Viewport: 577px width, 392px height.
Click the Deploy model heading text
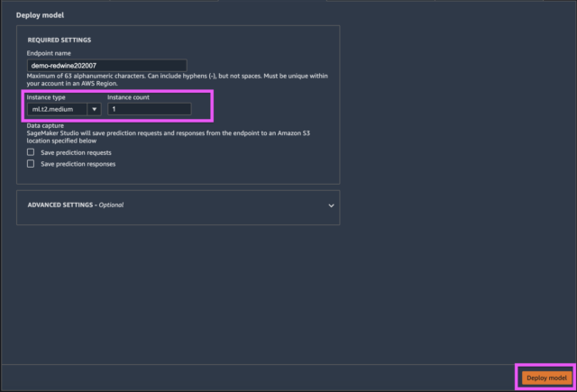pyautogui.click(x=40, y=15)
